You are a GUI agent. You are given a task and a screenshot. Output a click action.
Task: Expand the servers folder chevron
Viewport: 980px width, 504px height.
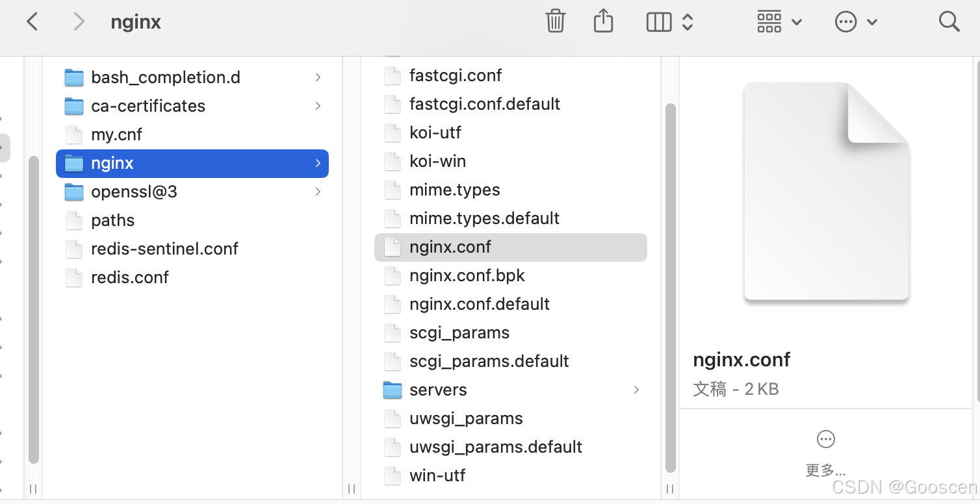click(x=636, y=390)
